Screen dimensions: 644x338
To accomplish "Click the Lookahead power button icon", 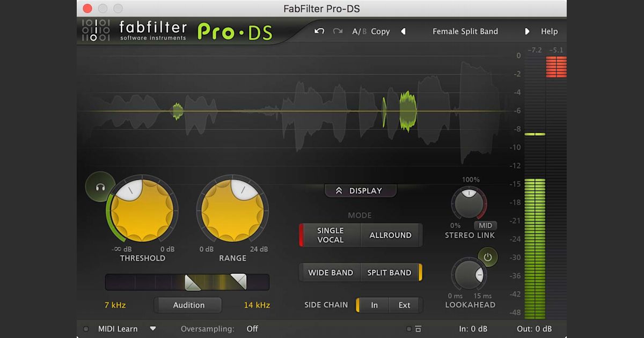I will click(x=489, y=257).
